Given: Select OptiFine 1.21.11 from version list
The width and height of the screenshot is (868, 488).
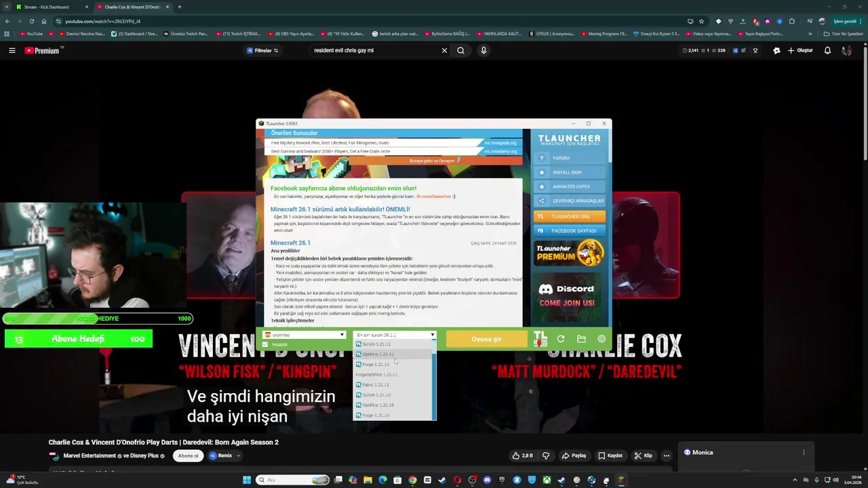Looking at the screenshot, I should [393, 354].
